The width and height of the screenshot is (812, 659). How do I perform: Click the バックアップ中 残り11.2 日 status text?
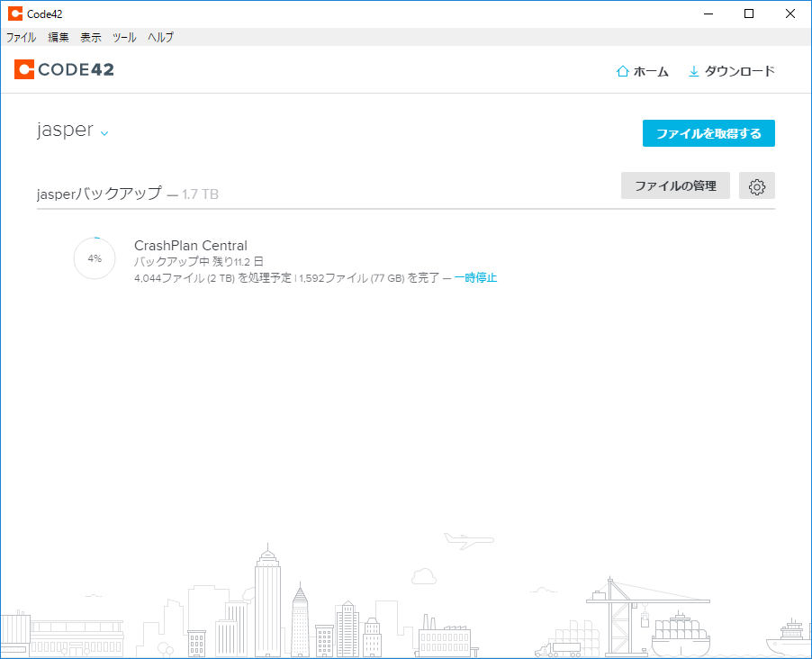coord(198,262)
